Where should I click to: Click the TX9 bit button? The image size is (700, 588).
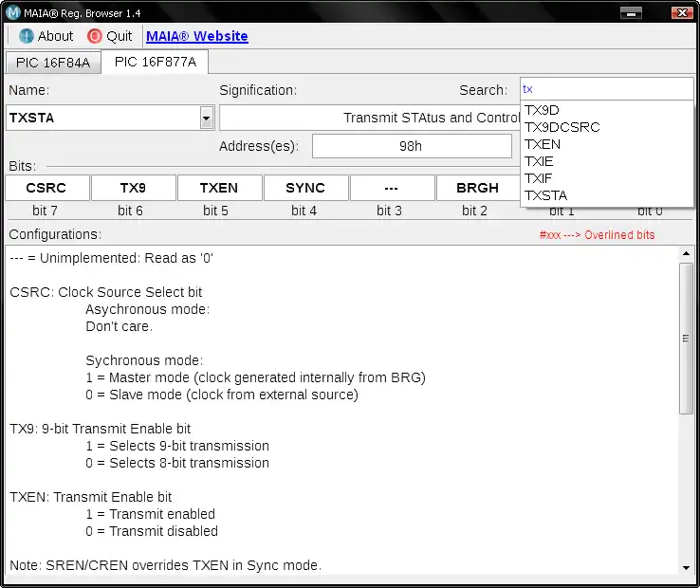point(134,188)
